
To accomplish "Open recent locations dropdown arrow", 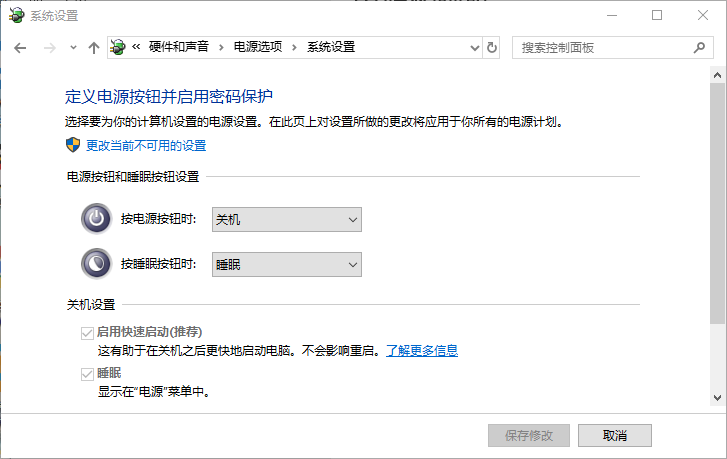I will point(73,47).
